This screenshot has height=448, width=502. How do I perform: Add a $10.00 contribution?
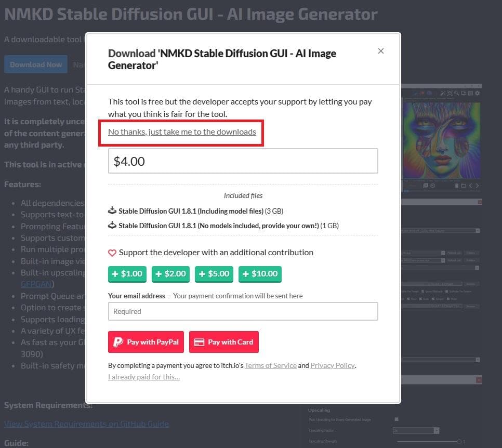click(x=260, y=274)
